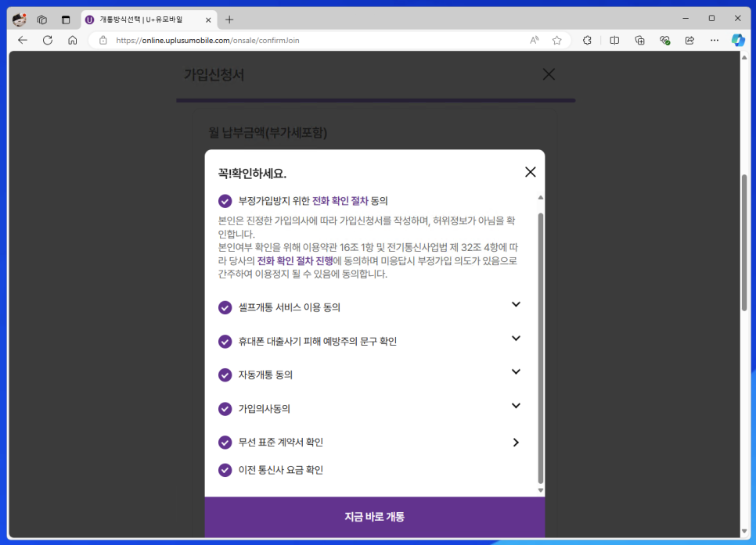Click dialog scrollbar down arrow
756x545 pixels.
(x=541, y=490)
